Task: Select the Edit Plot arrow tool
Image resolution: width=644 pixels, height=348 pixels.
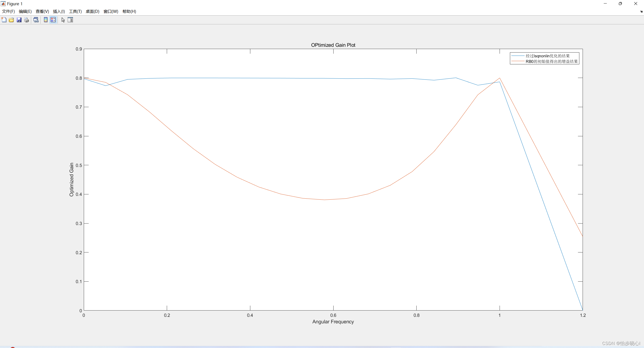Action: pos(63,20)
